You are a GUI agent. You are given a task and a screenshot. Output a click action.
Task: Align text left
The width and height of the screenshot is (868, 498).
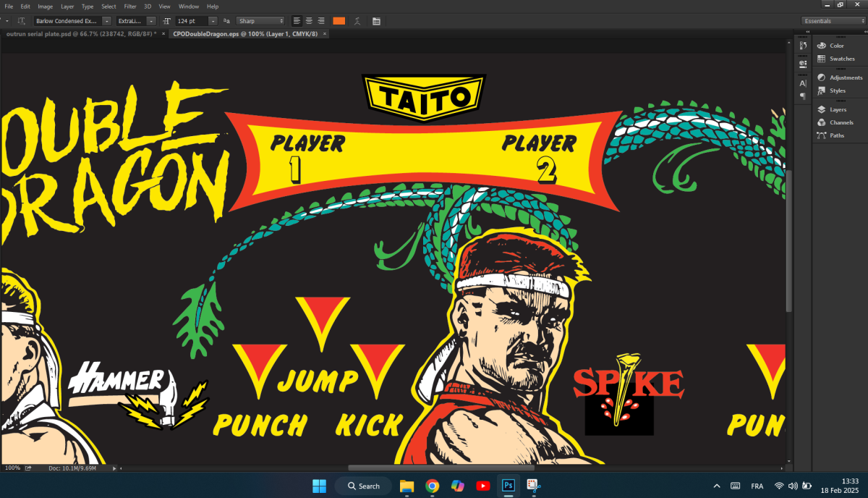298,21
